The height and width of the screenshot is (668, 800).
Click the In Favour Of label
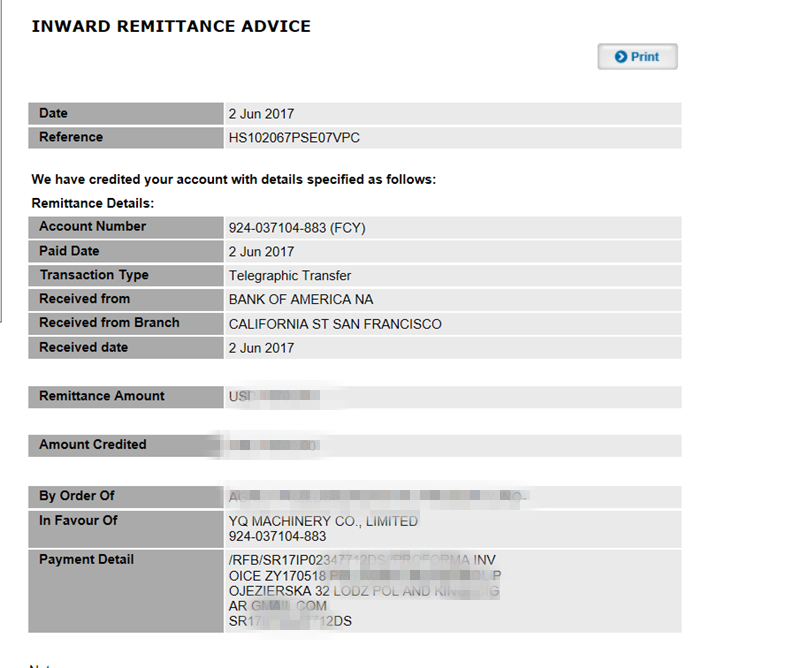click(78, 520)
